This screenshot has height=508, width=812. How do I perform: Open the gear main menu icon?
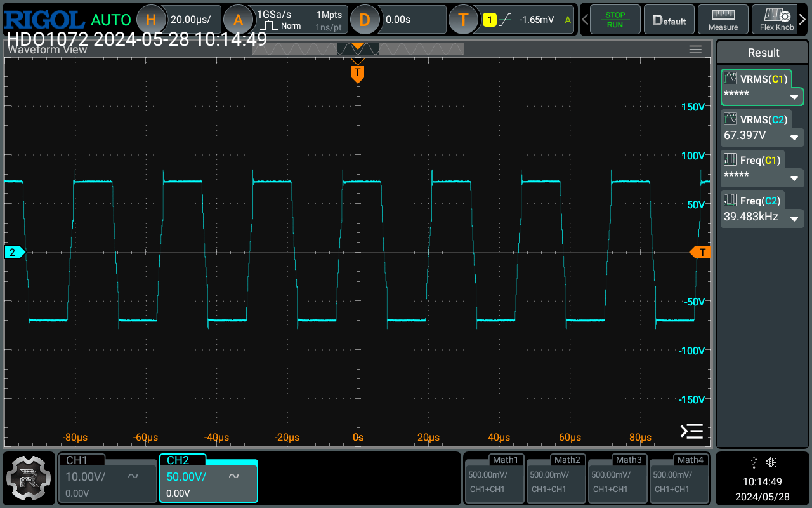[x=28, y=479]
